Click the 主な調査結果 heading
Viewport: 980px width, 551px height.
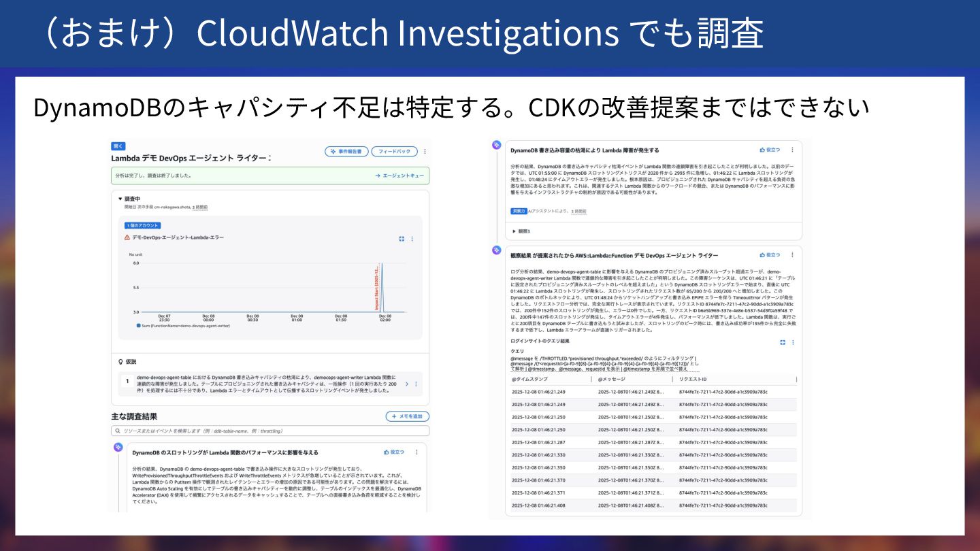[x=135, y=416]
